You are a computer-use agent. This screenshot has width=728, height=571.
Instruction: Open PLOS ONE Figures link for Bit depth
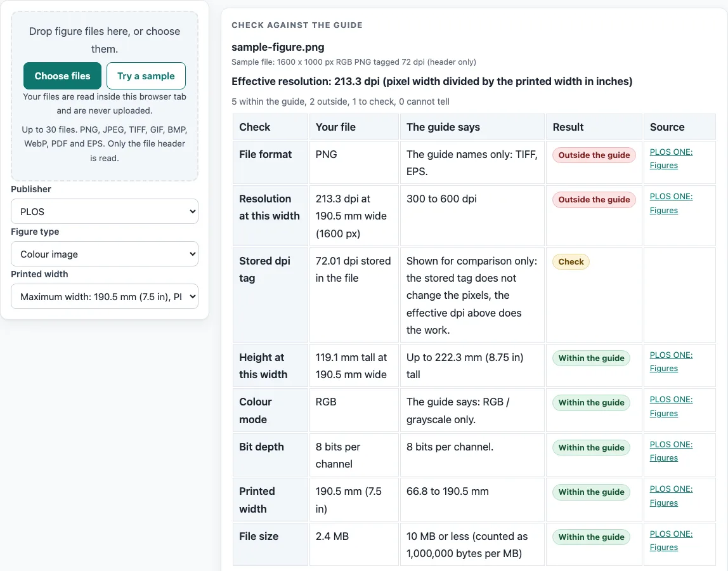tap(671, 451)
